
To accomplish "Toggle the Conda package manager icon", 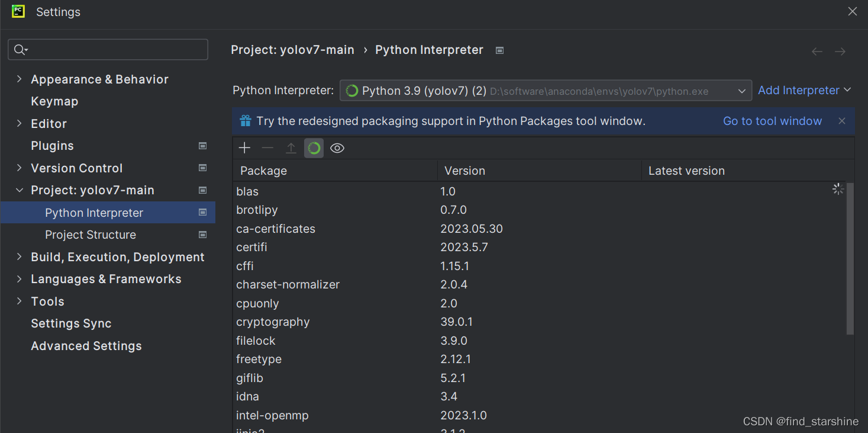I will click(x=314, y=147).
